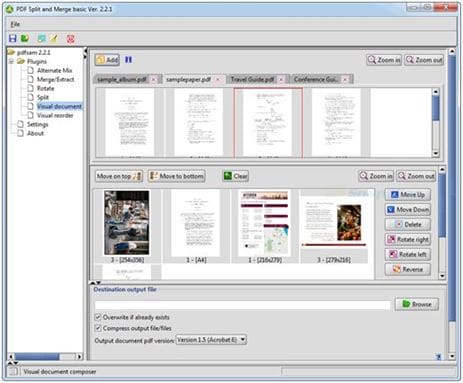Select the photo thumbnail labeled 3 - [254x356]

click(127, 223)
